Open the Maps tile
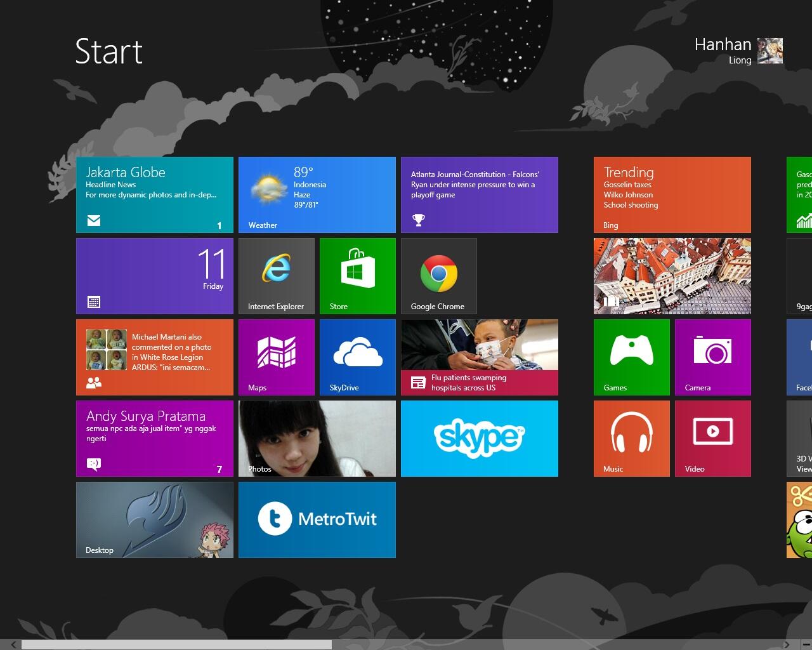Screen dimensions: 812x650 tap(277, 357)
